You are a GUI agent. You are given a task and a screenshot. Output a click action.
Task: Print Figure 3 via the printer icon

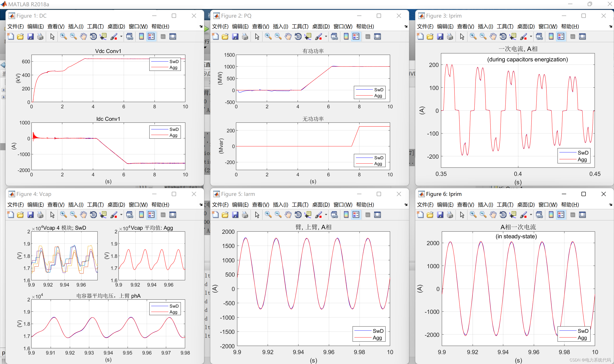click(450, 36)
